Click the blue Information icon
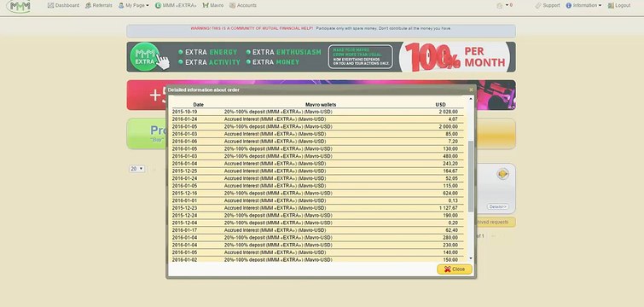 coord(568,5)
